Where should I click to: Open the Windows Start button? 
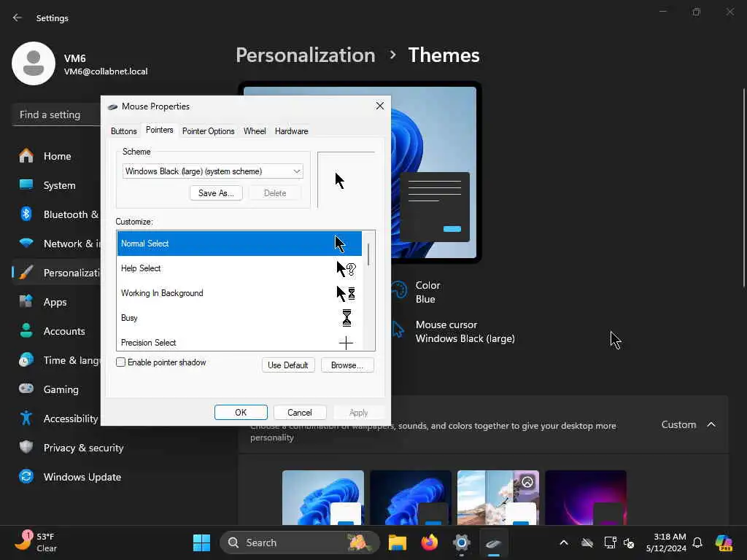coord(201,542)
